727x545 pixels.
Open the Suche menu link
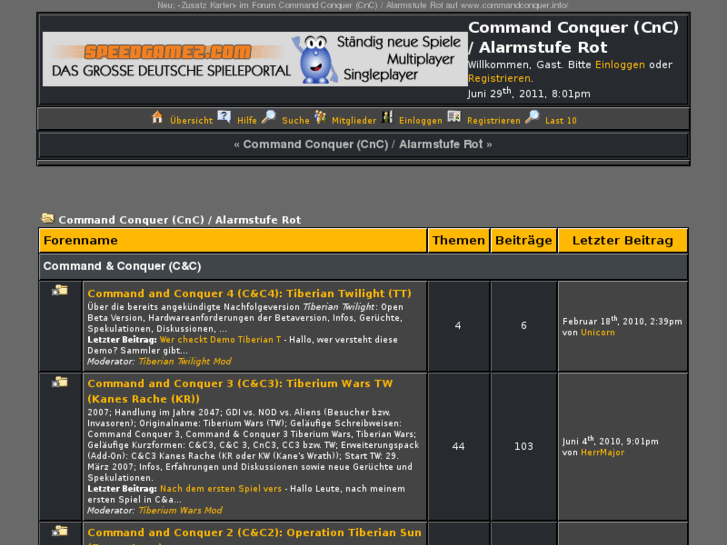coord(296,121)
